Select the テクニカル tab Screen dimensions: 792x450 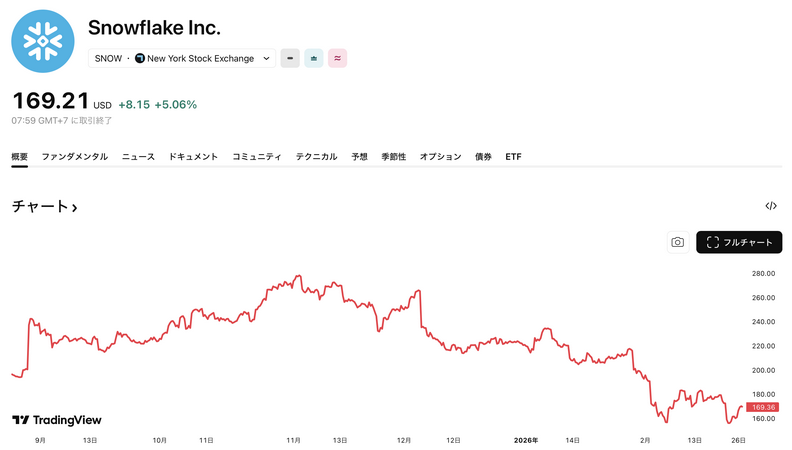tap(316, 157)
